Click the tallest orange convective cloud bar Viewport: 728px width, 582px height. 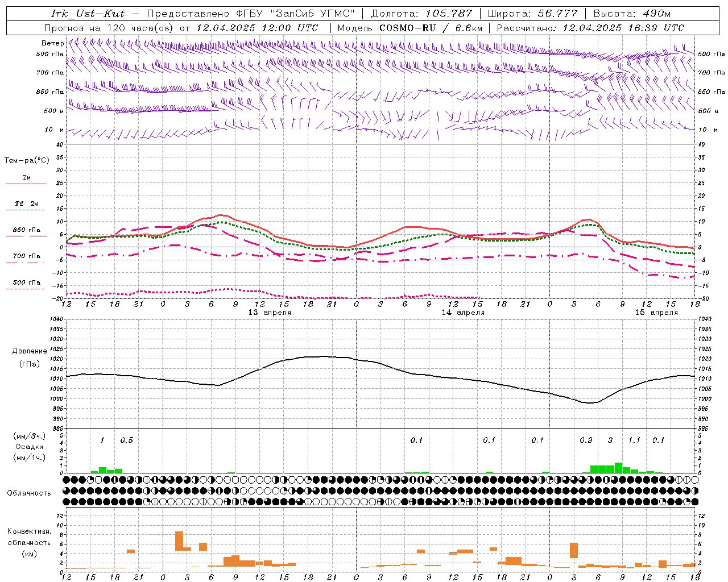pos(179,541)
